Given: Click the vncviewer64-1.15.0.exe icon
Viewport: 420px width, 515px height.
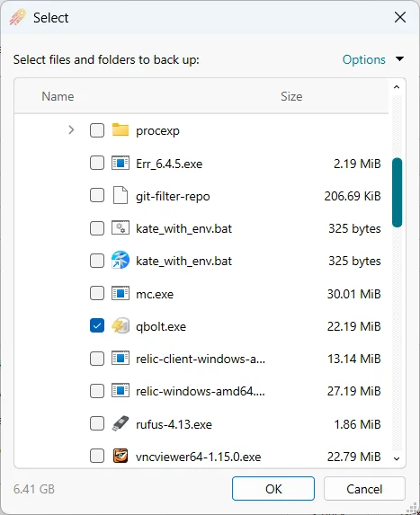Looking at the screenshot, I should point(121,457).
